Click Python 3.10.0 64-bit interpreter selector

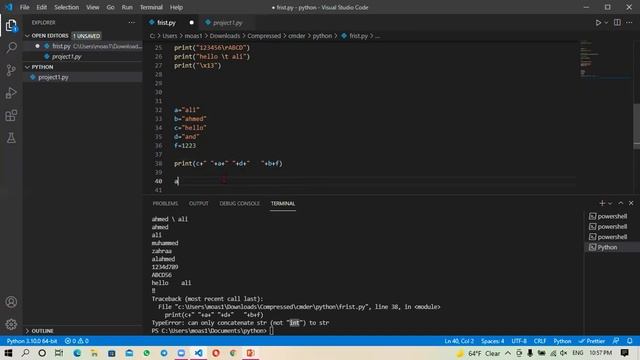pos(32,341)
